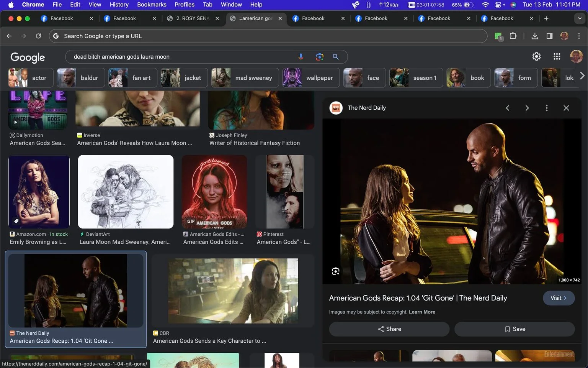Screen dimensions: 588x368
Task: Open the Google apps grid
Action: pos(557,56)
